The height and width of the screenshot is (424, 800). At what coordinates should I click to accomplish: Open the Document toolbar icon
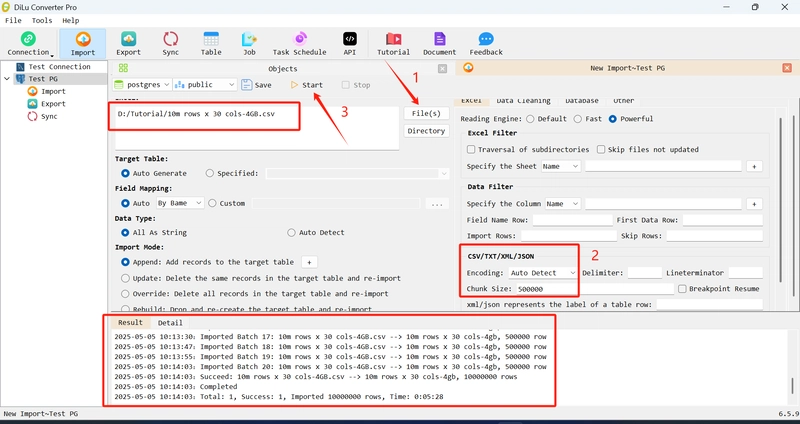439,44
